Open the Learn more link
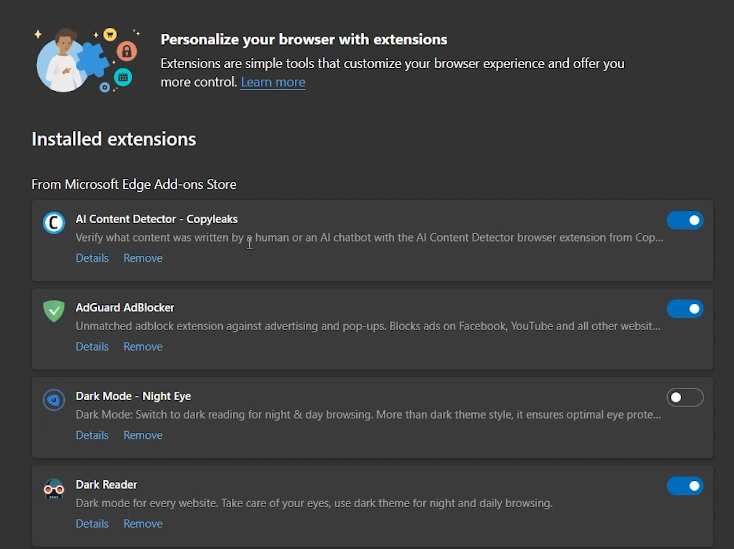Viewport: 734px width, 549px height. [x=273, y=82]
